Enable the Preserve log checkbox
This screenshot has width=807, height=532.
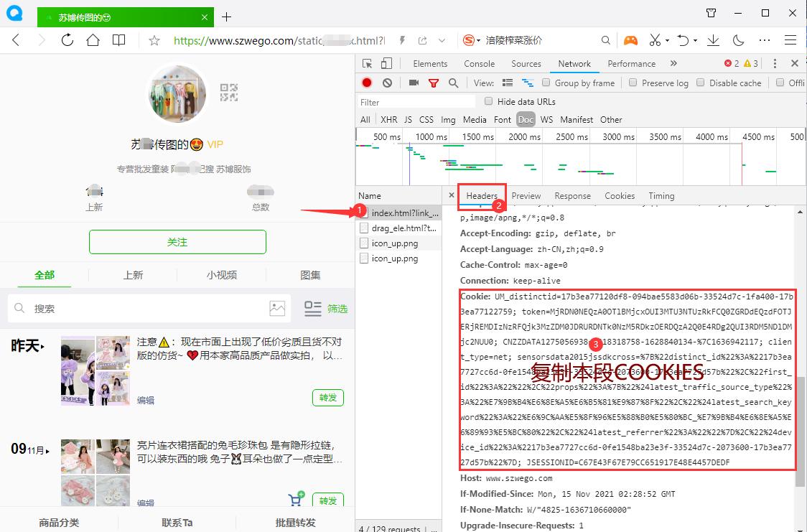[633, 83]
